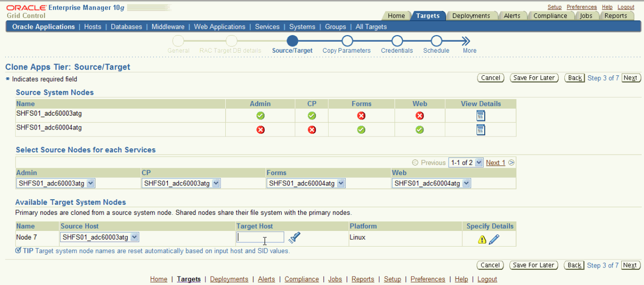Open the Source Host dropdown for Node 7
The image size is (644, 285).
[100, 237]
